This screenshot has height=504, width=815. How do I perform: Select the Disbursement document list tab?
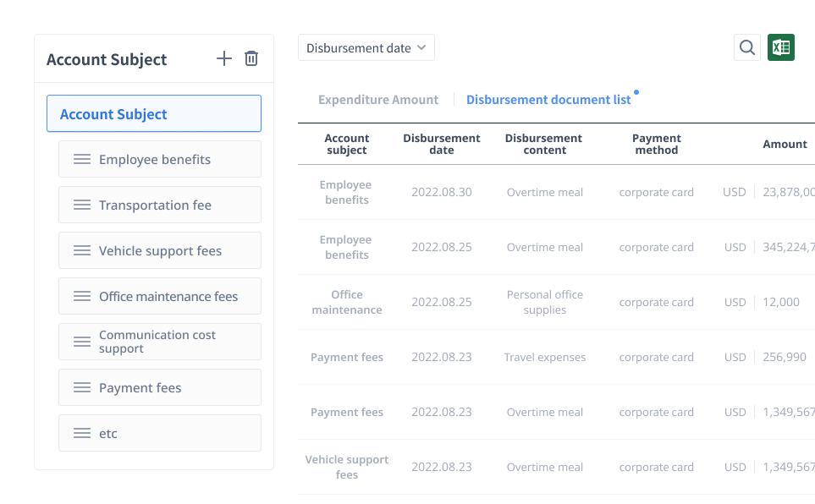(548, 100)
